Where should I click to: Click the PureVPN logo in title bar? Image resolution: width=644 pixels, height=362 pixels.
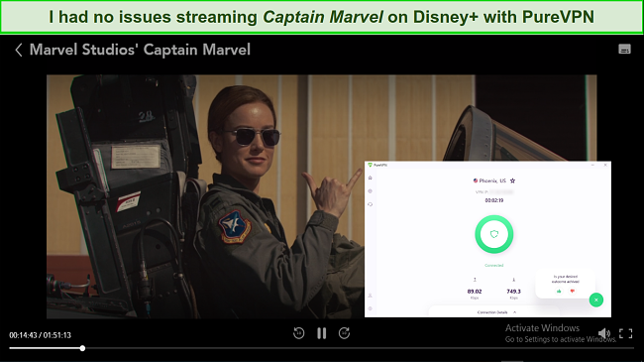tap(371, 165)
